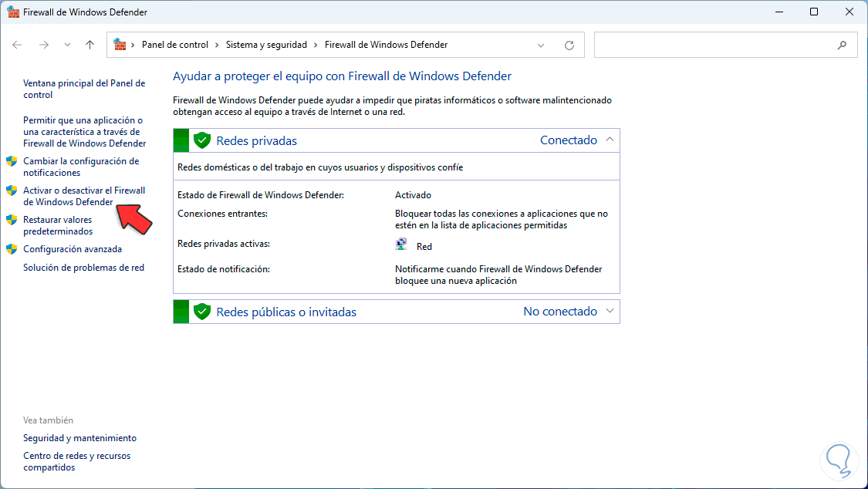Screen dimensions: 868x489
Task: Click Ayudar a proteger el equipo heading
Action: click(342, 76)
